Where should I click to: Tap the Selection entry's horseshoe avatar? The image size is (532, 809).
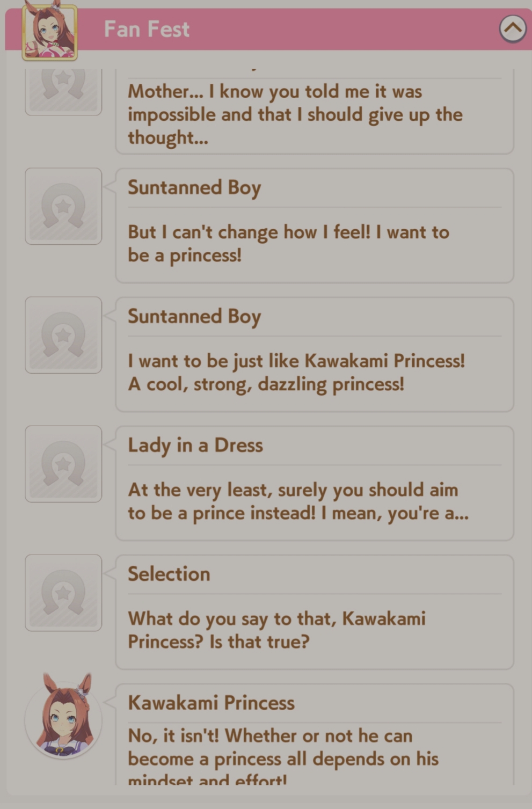point(63,593)
